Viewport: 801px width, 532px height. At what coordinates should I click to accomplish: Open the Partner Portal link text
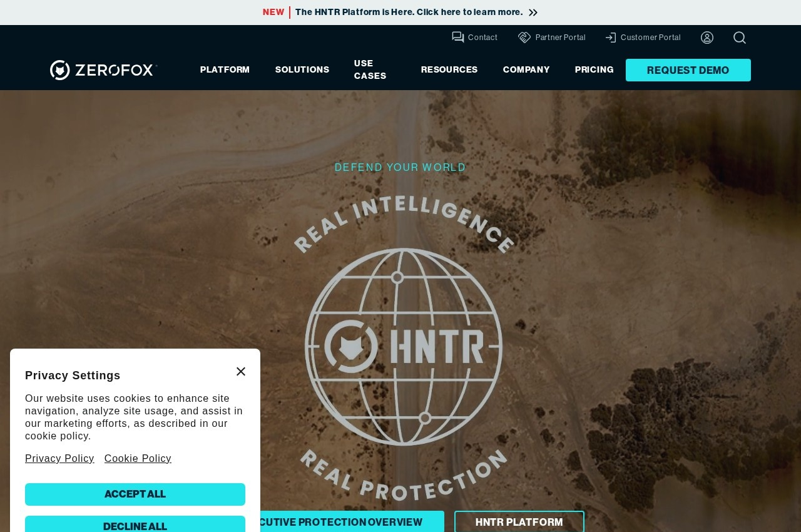tap(561, 38)
